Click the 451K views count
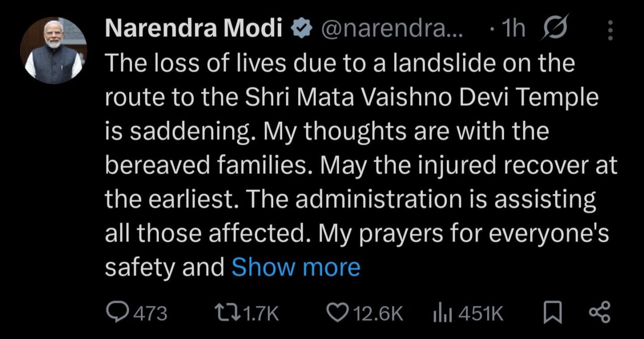 tap(480, 314)
